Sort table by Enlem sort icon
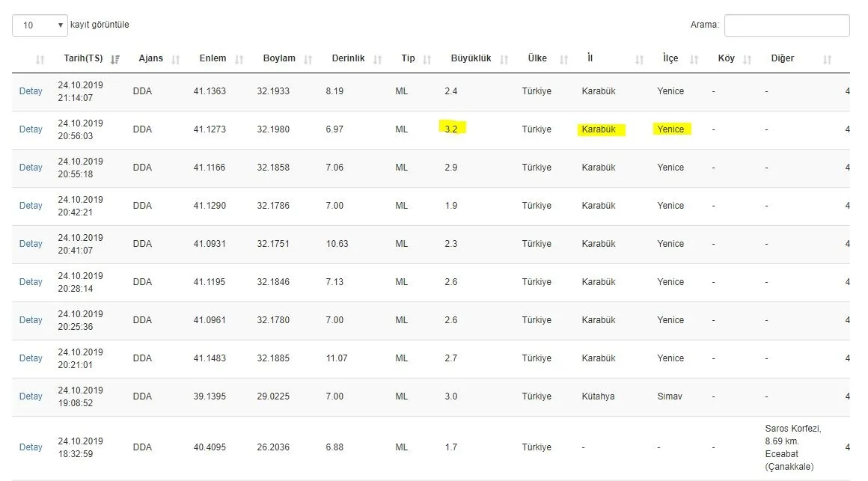Screen dimensions: 868x481 (239, 59)
